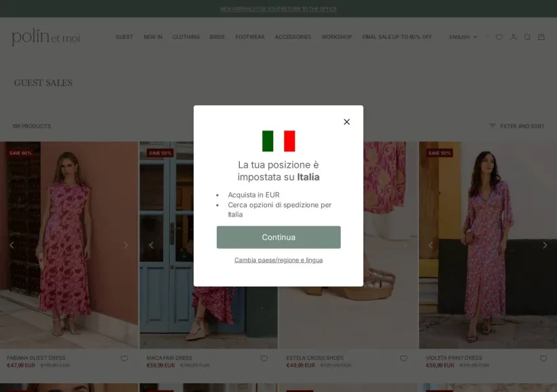The image size is (557, 392).
Task: Show previous image of Maca Fair Dress
Action: pos(151,245)
